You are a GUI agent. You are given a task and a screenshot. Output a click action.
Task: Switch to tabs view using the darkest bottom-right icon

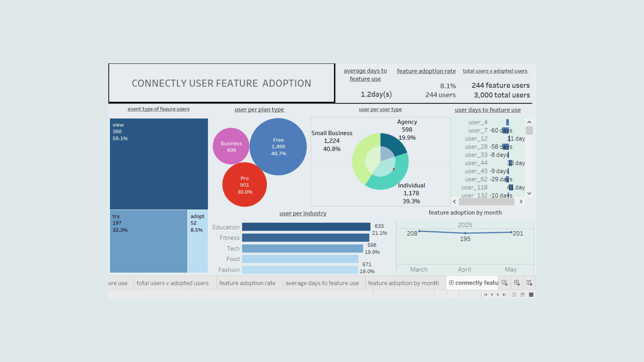pos(531,295)
